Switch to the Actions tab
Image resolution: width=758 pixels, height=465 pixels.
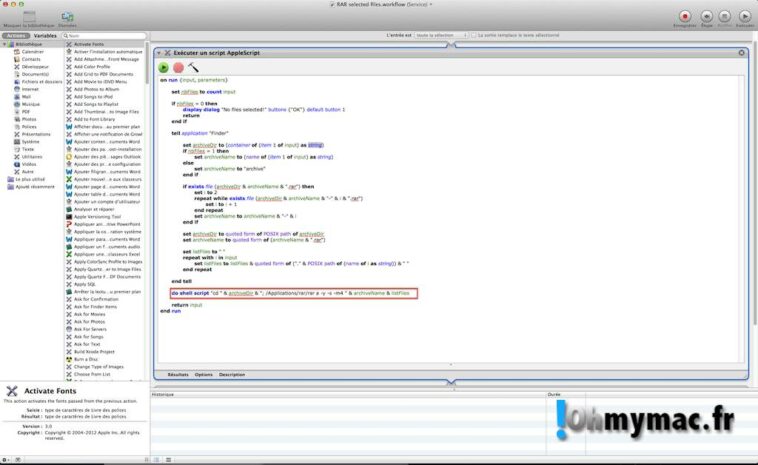click(x=16, y=35)
